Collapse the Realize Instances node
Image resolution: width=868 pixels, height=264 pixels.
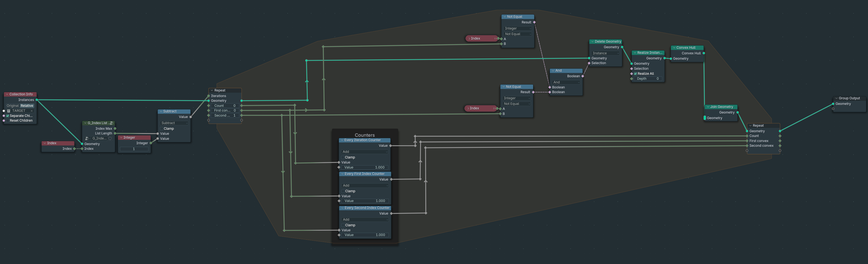[635, 53]
